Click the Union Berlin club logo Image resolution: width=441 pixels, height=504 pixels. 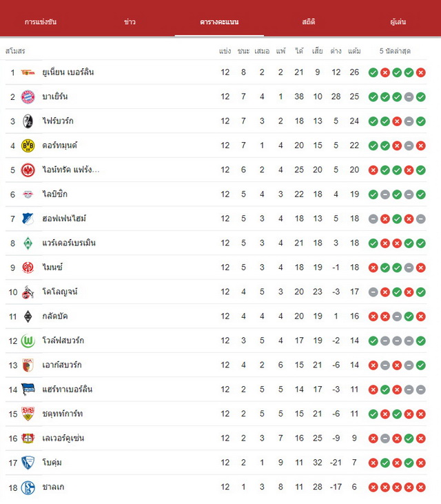coord(28,72)
